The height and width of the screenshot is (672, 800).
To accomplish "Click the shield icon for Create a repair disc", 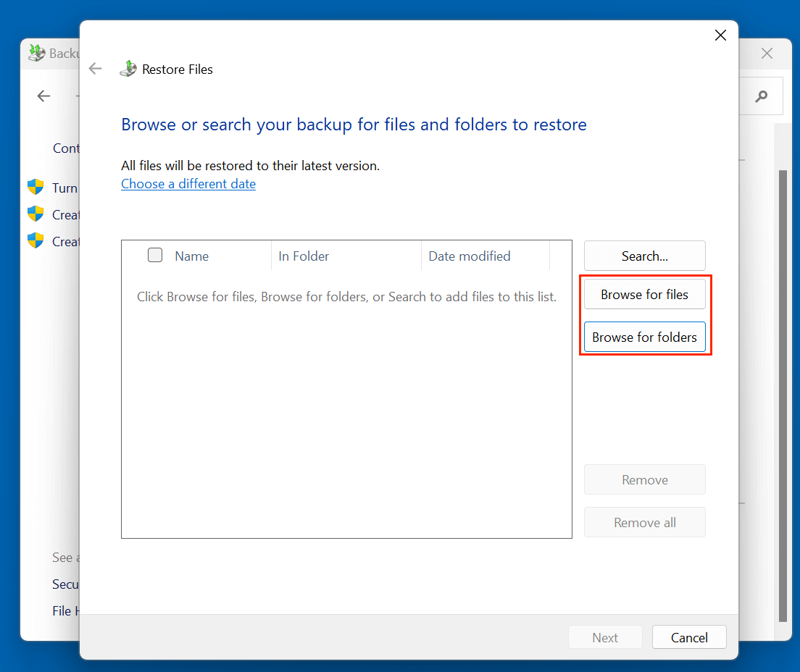I will coord(35,240).
